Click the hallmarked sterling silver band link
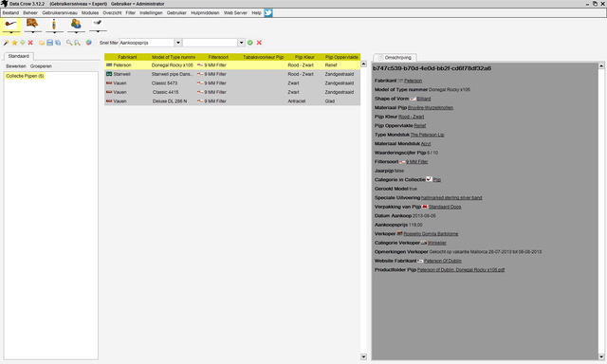607x364 pixels. click(x=451, y=198)
